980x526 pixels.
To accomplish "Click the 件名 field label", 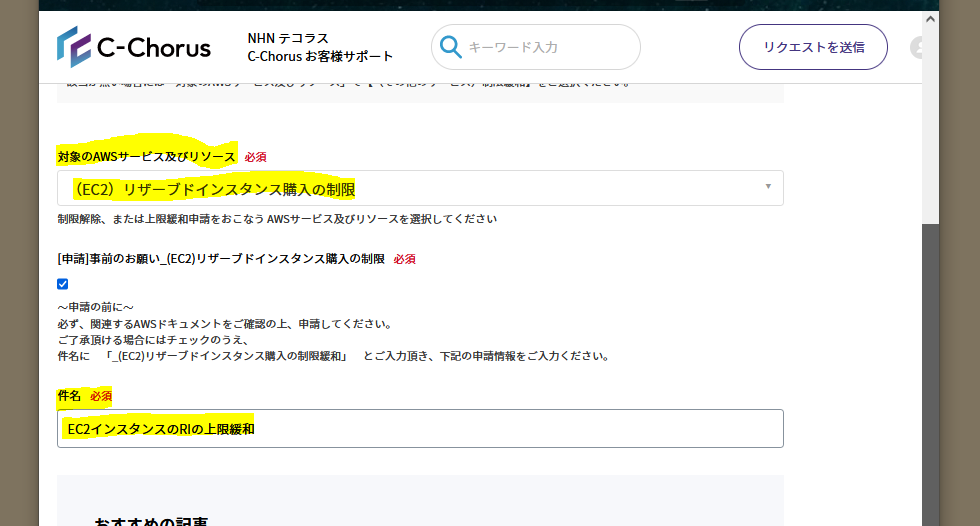I will (x=69, y=396).
